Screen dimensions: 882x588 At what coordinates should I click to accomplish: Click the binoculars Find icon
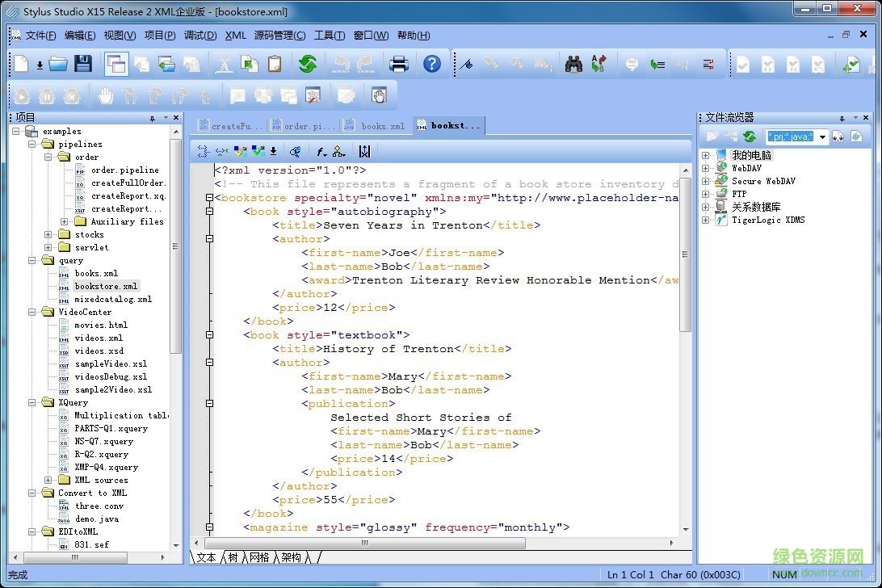(573, 65)
